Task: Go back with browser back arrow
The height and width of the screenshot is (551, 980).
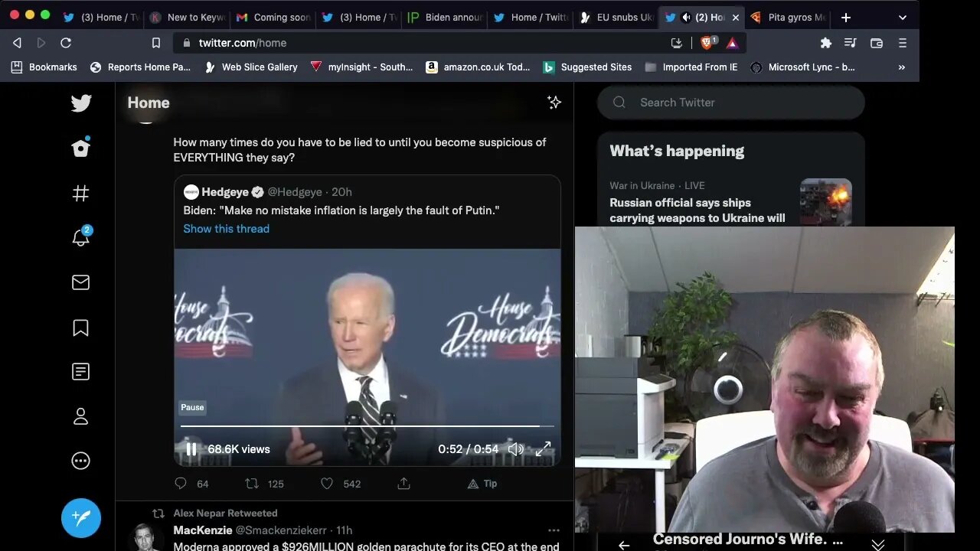Action: [17, 43]
